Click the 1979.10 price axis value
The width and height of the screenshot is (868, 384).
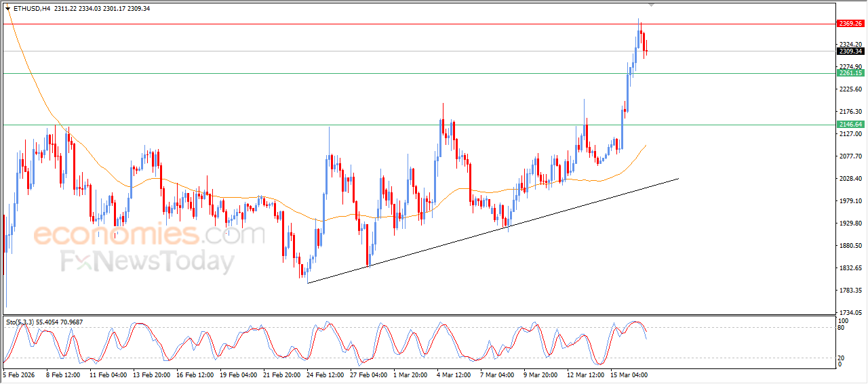850,200
